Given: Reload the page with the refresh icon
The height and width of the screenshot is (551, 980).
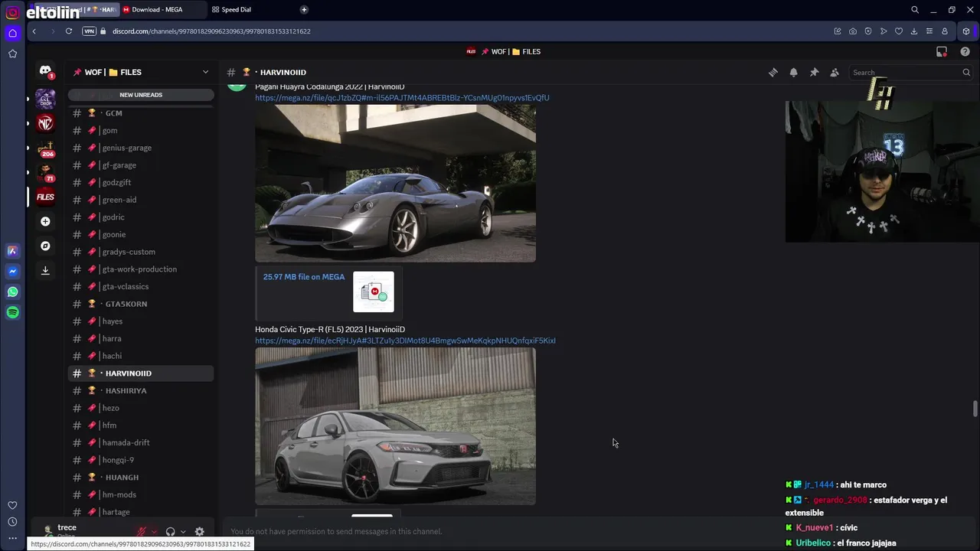Looking at the screenshot, I should tap(69, 31).
